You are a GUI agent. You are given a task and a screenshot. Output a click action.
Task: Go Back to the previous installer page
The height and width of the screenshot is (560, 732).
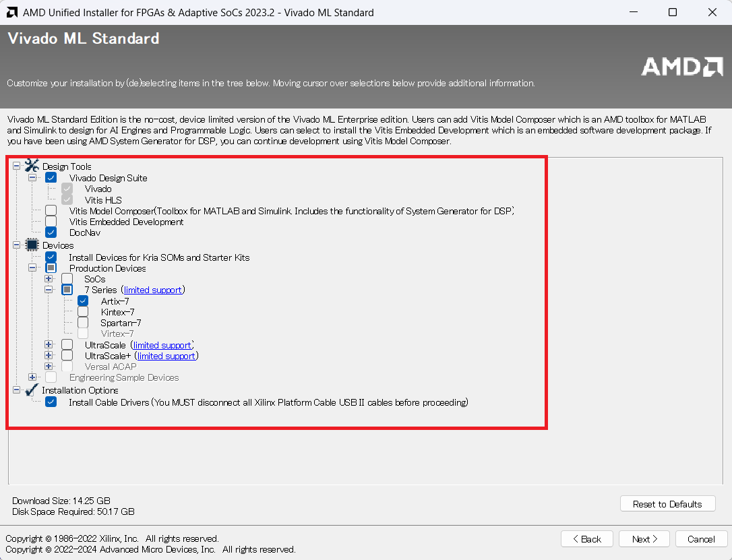(586, 539)
